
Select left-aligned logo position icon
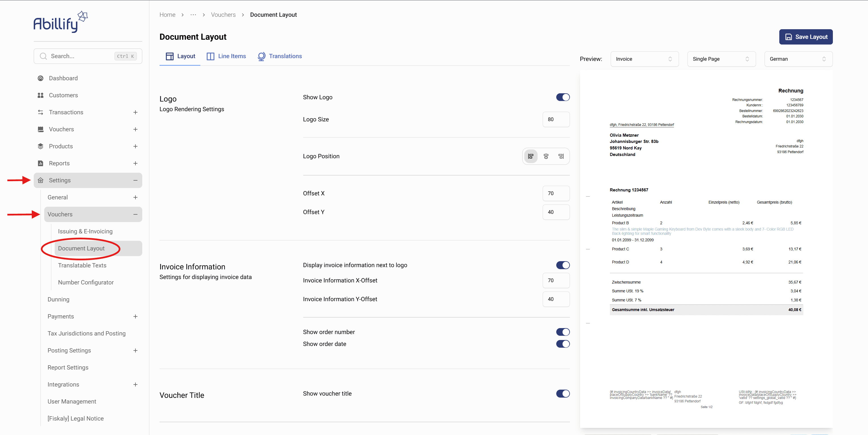[531, 156]
